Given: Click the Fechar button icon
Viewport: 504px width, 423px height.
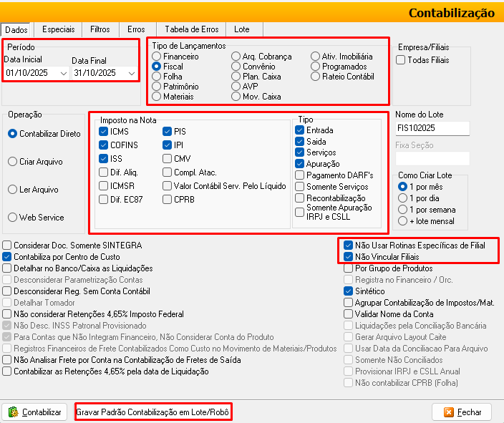Looking at the screenshot, I should [x=449, y=412].
